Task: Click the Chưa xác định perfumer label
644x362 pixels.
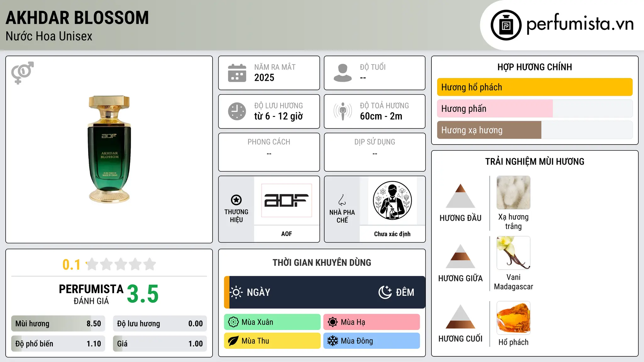Action: [392, 234]
